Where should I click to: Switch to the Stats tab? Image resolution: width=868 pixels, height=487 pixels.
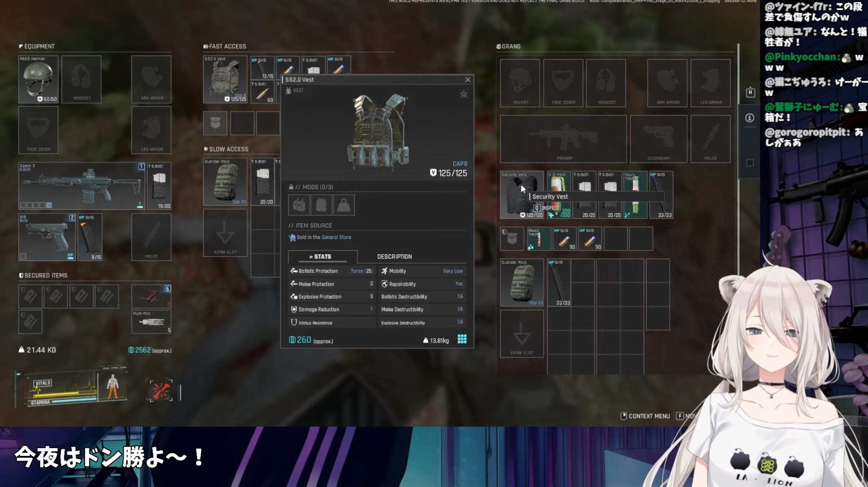[323, 257]
